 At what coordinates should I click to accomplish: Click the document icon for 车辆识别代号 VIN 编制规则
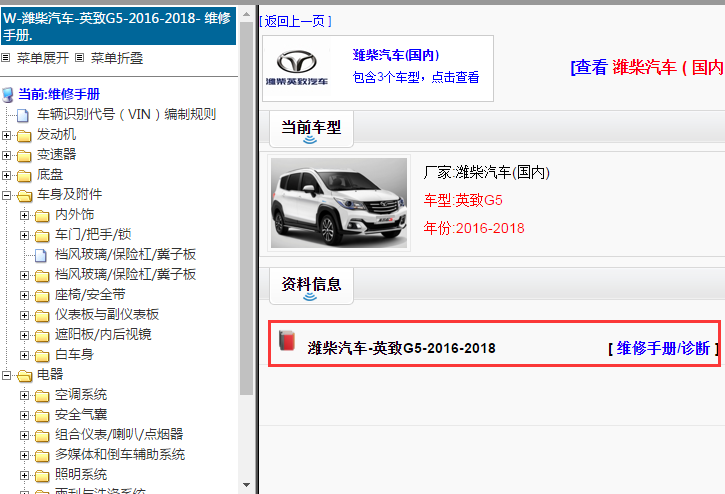click(23, 115)
